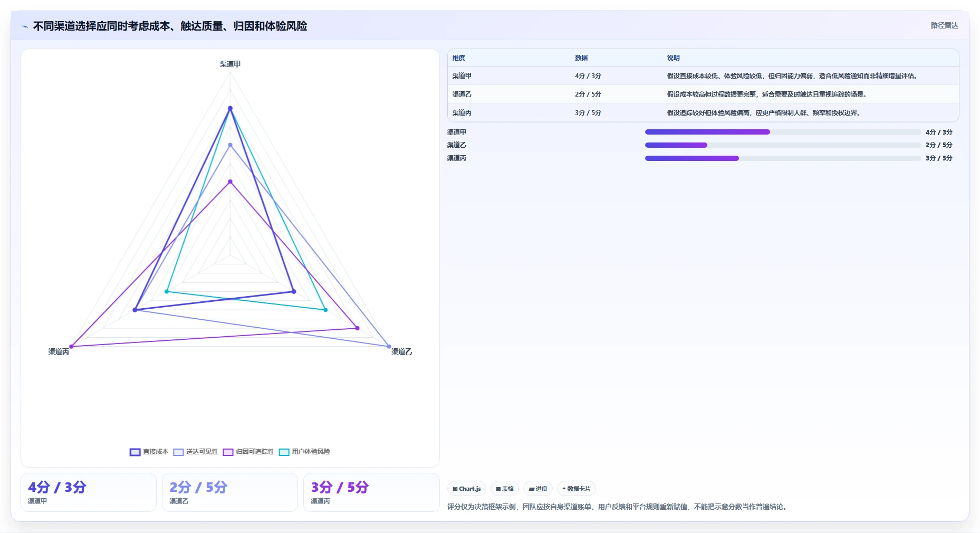Image resolution: width=980 pixels, height=533 pixels.
Task: Open the 2分 / 5分 渠道乙 stat card
Action: tap(230, 492)
